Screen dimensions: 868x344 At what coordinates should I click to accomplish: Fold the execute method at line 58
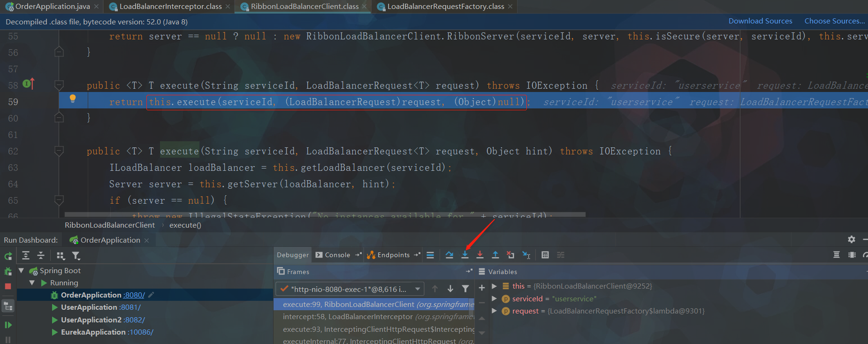tap(59, 85)
